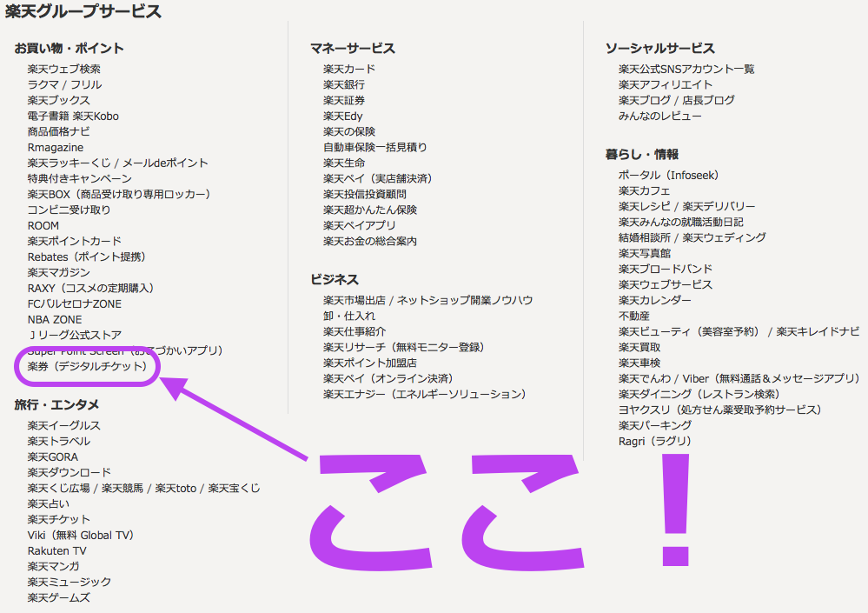Image resolution: width=868 pixels, height=613 pixels.
Task: Open 楽天マンガ
Action: [54, 567]
